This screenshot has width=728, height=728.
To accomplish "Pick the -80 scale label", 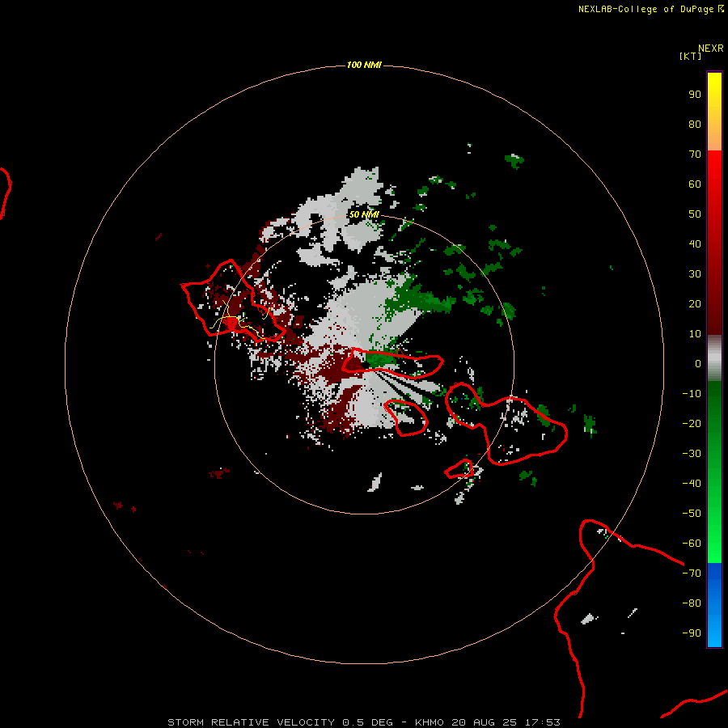I will coord(692,603).
